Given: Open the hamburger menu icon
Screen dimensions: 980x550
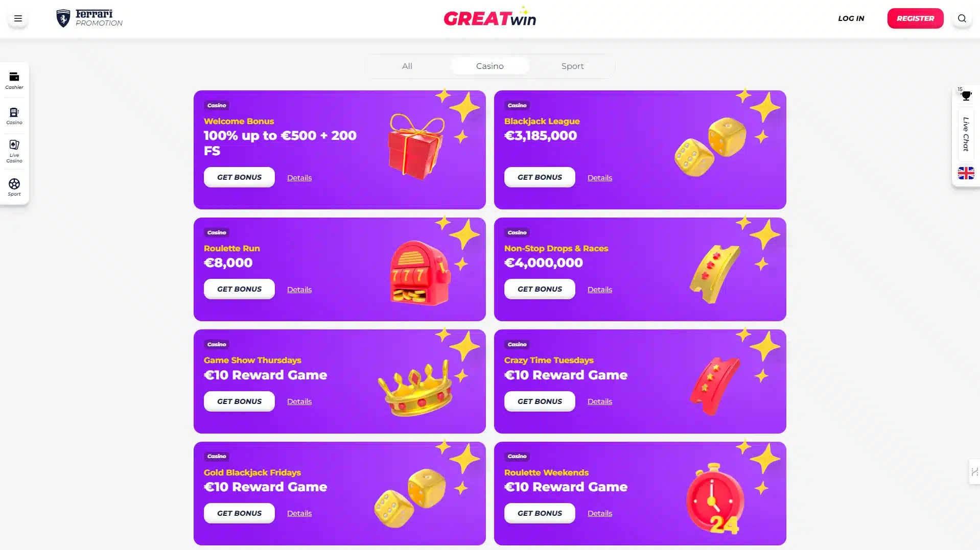Looking at the screenshot, I should pyautogui.click(x=18, y=18).
